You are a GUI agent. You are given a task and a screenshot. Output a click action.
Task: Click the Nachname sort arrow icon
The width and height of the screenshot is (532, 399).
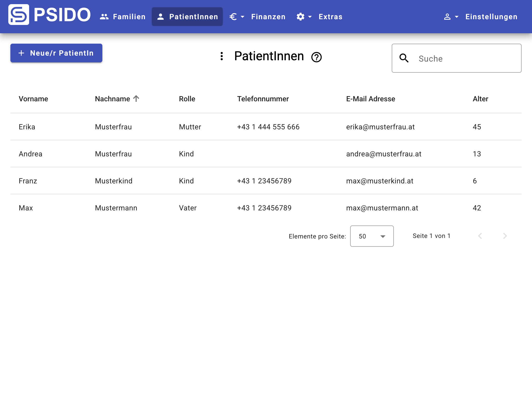[x=136, y=98]
